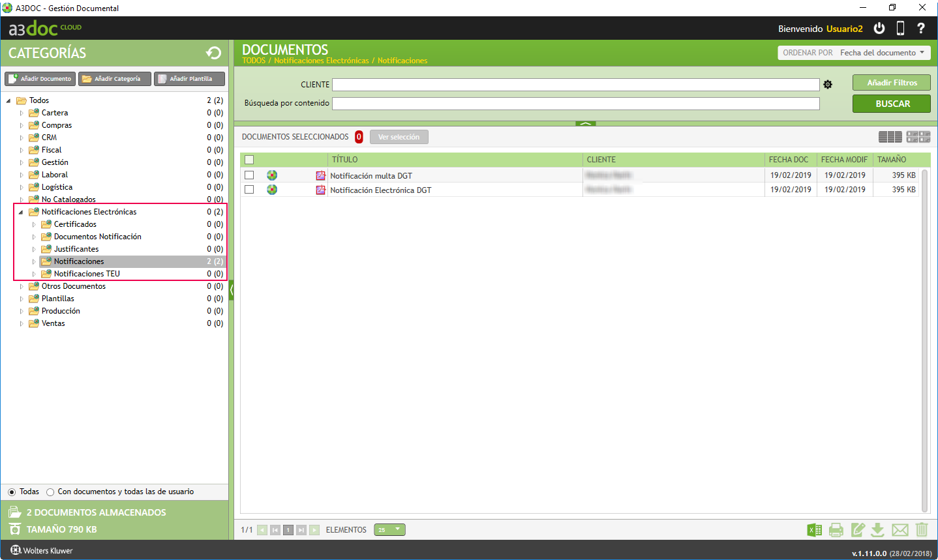Click file type icon of Notificación multa DGT
The image size is (938, 560).
320,175
